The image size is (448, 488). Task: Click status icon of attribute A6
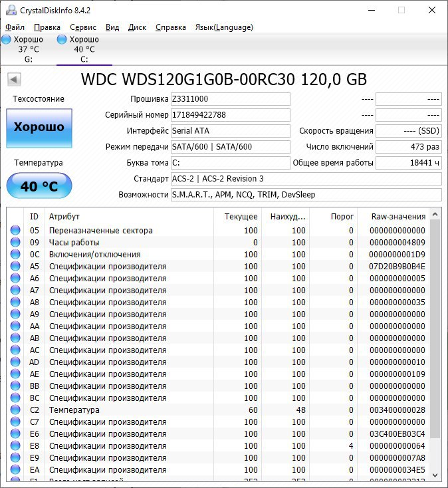(15, 278)
